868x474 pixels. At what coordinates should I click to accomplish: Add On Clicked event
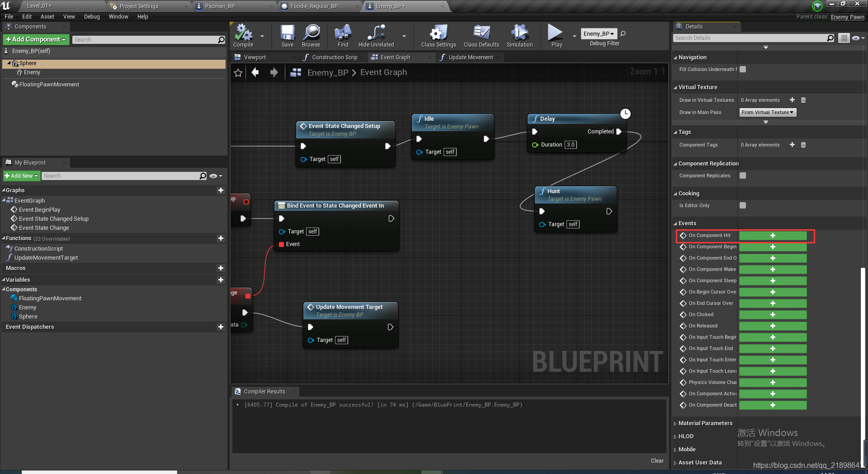(773, 315)
